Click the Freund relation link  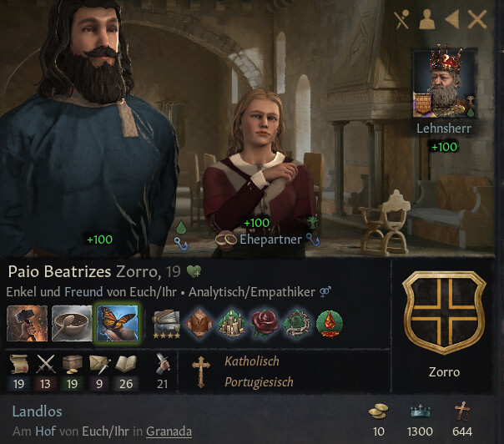83,292
